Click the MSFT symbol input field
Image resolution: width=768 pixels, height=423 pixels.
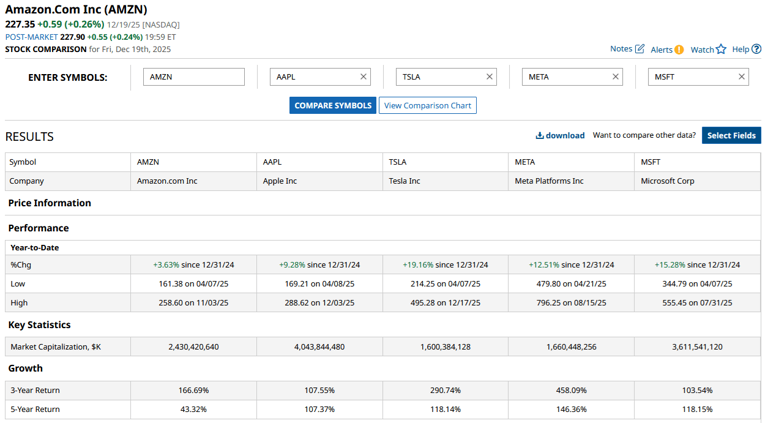coord(690,77)
